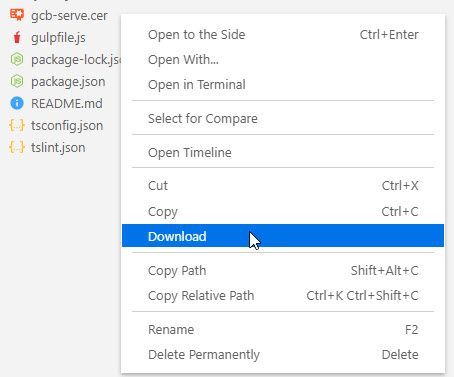Choose Open With... from context menu
The image size is (454, 377).
click(283, 60)
